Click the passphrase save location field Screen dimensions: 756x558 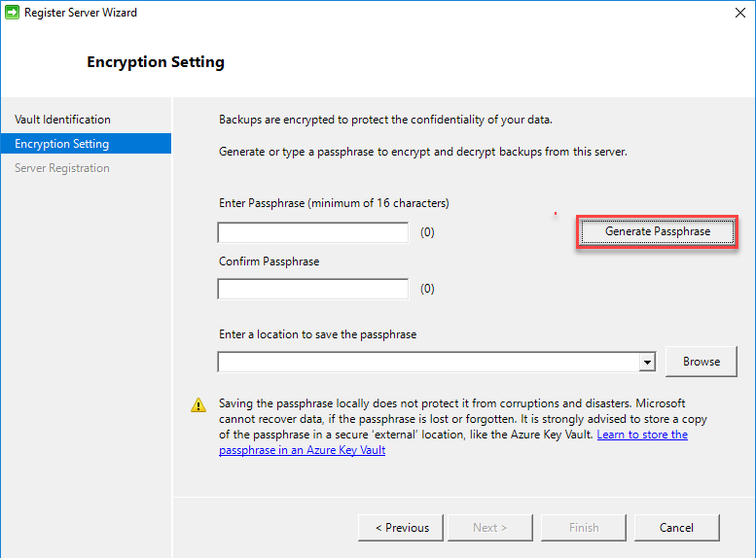[428, 362]
